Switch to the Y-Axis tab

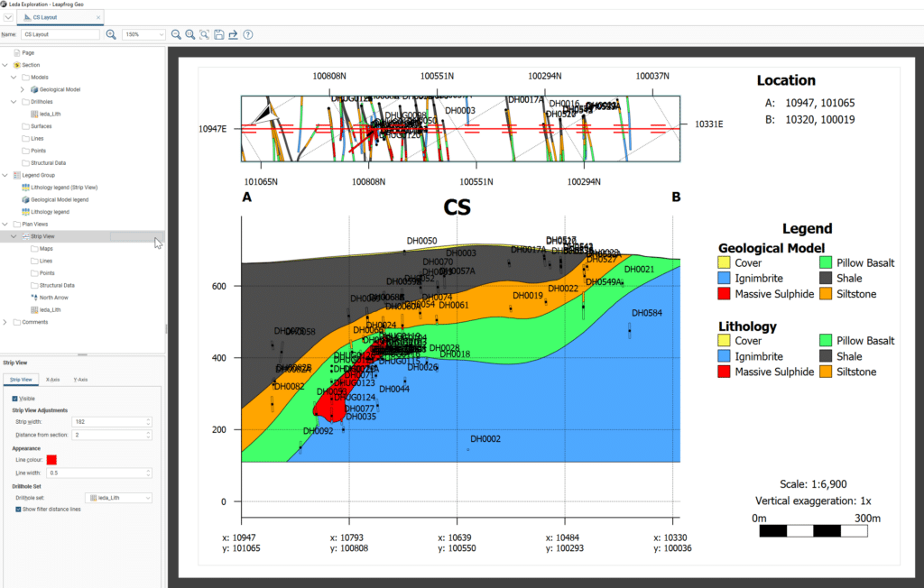click(79, 380)
